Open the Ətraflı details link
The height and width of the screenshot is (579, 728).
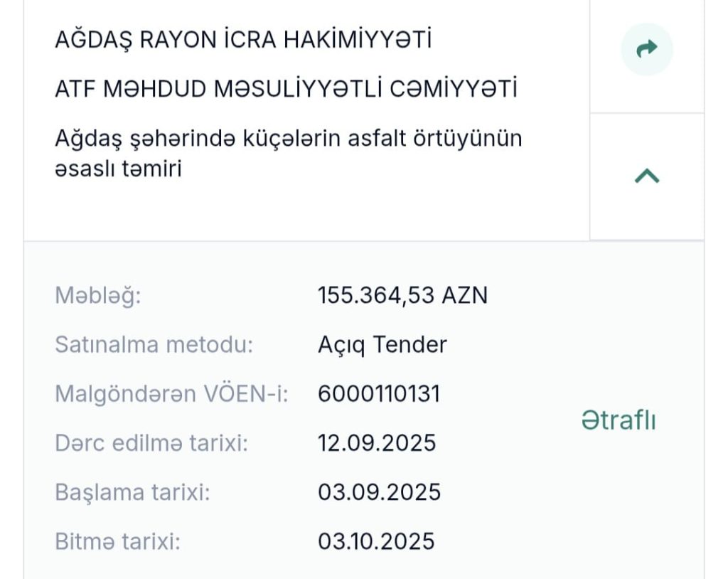coord(618,420)
